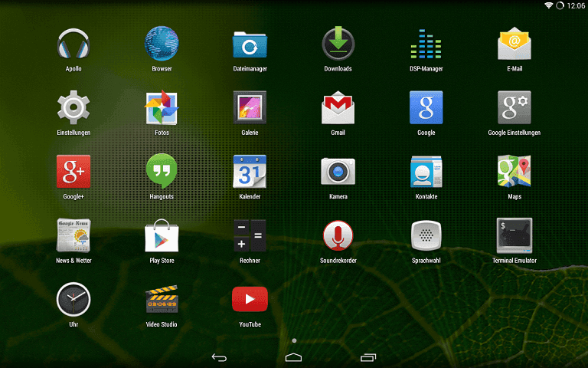This screenshot has width=588, height=368.
Task: Open the Galerie app
Action: [x=250, y=107]
